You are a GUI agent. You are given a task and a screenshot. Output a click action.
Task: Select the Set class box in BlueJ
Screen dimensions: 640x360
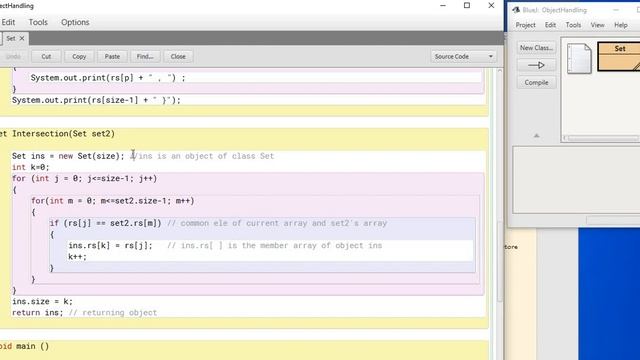point(619,56)
